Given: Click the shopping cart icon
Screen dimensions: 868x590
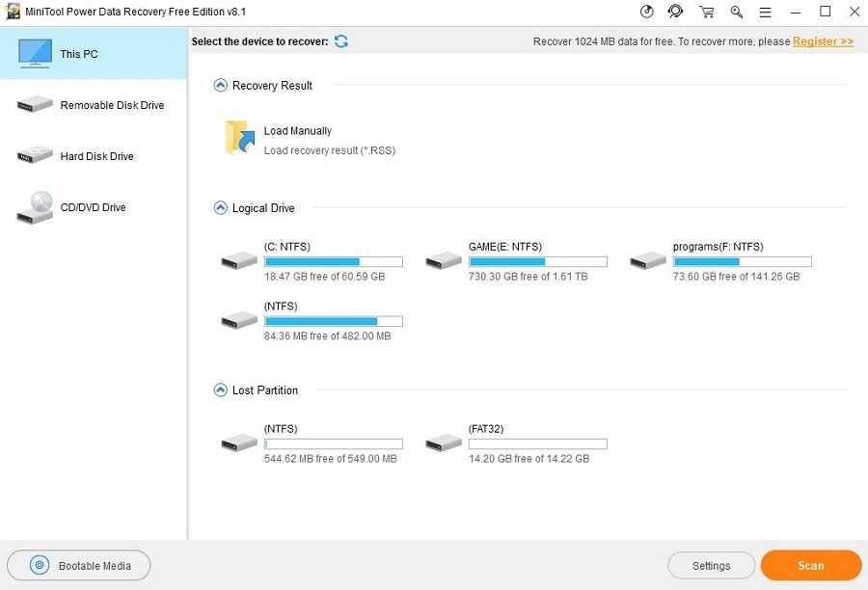Looking at the screenshot, I should (707, 12).
